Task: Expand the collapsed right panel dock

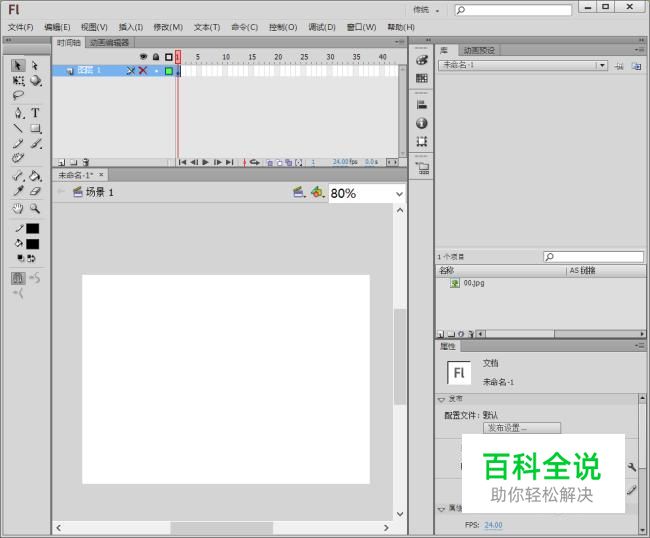Action: point(429,40)
